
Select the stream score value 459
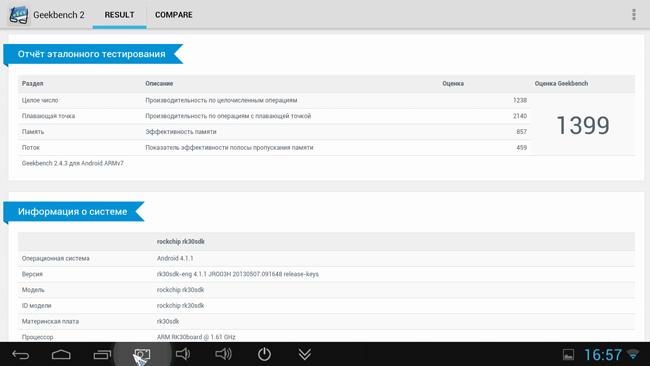point(521,148)
